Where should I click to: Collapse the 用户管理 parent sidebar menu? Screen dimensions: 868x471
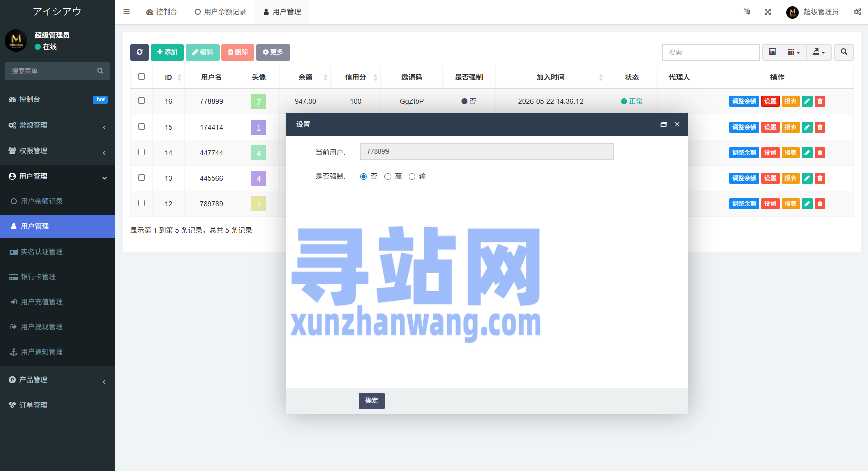(57, 176)
